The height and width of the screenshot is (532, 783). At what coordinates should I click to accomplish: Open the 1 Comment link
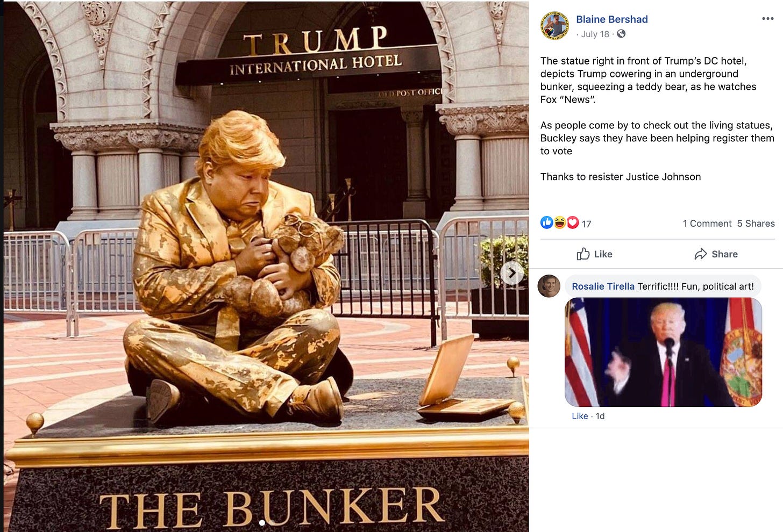(707, 224)
